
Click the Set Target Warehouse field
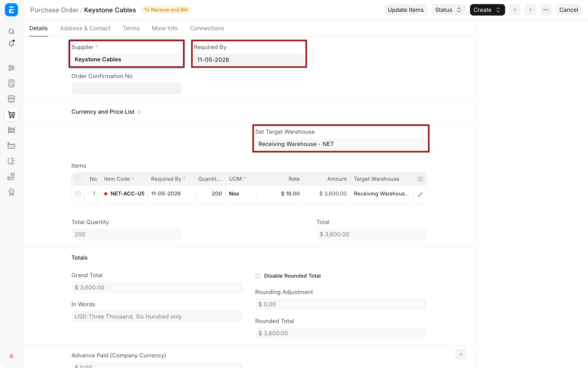341,144
